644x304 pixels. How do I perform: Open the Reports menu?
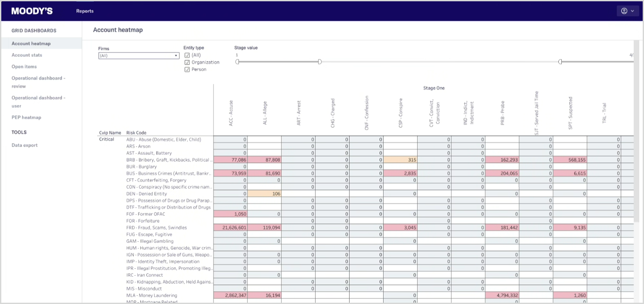pos(85,11)
